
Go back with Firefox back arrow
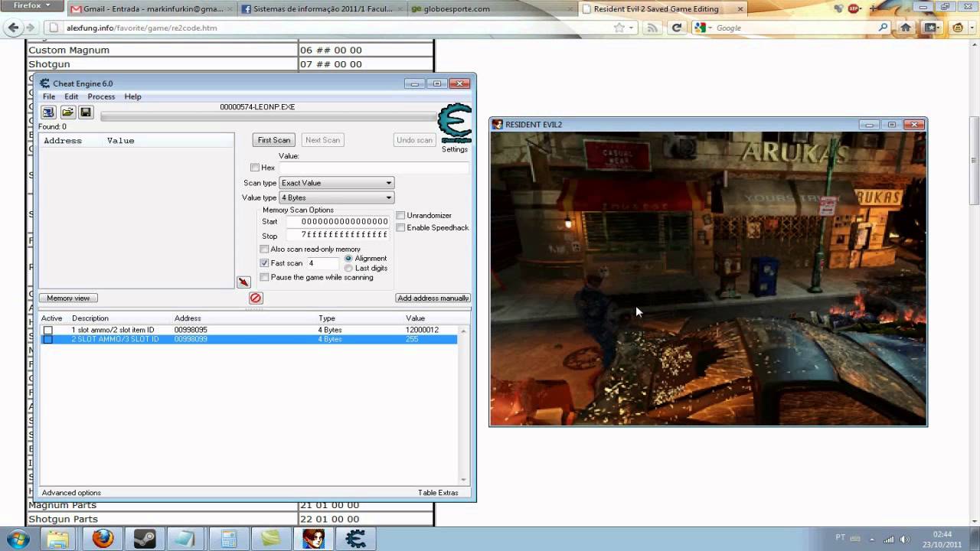[x=13, y=28]
